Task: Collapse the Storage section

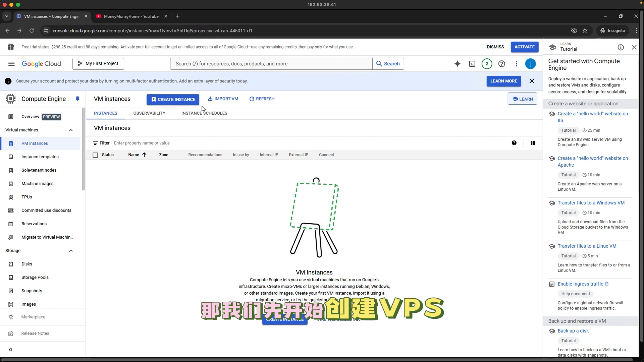Action: click(71, 251)
